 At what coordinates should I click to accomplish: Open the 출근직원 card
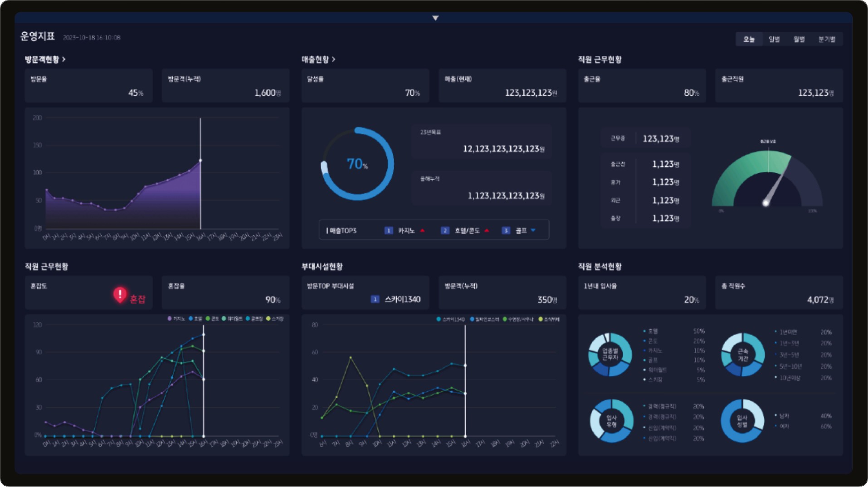[x=779, y=86]
